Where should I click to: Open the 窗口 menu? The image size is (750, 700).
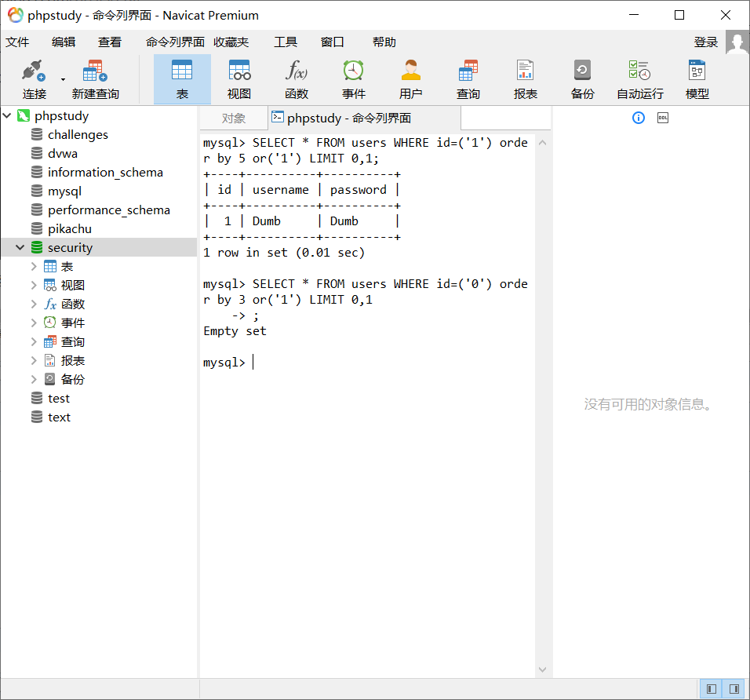333,42
